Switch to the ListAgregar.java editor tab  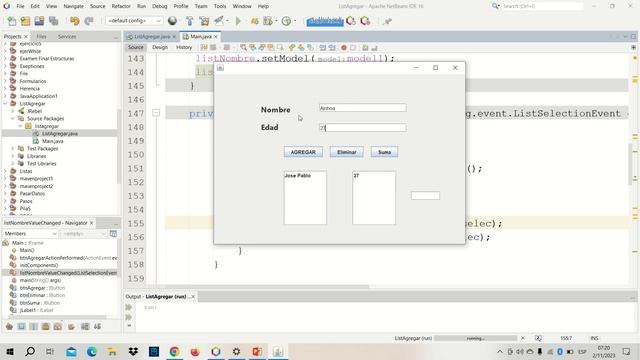click(x=152, y=37)
